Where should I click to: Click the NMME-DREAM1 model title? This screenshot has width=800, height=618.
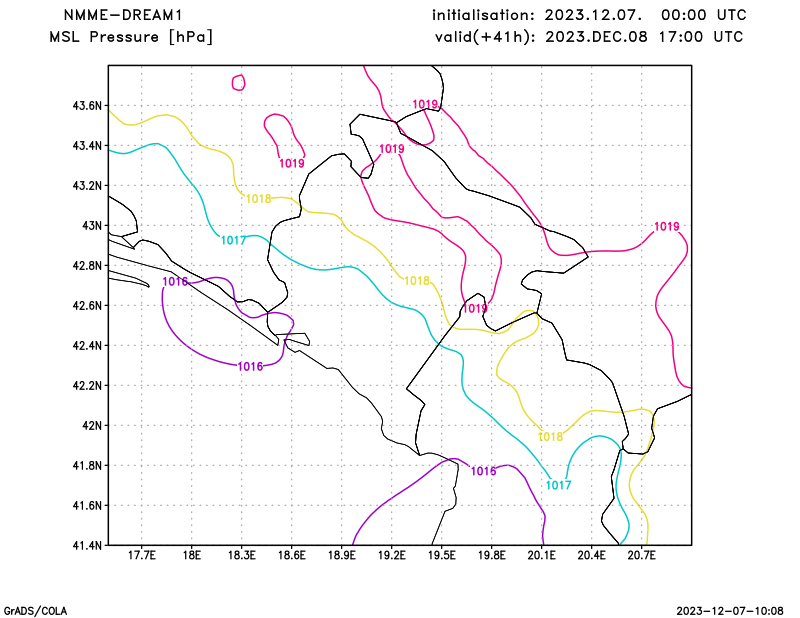123,15
